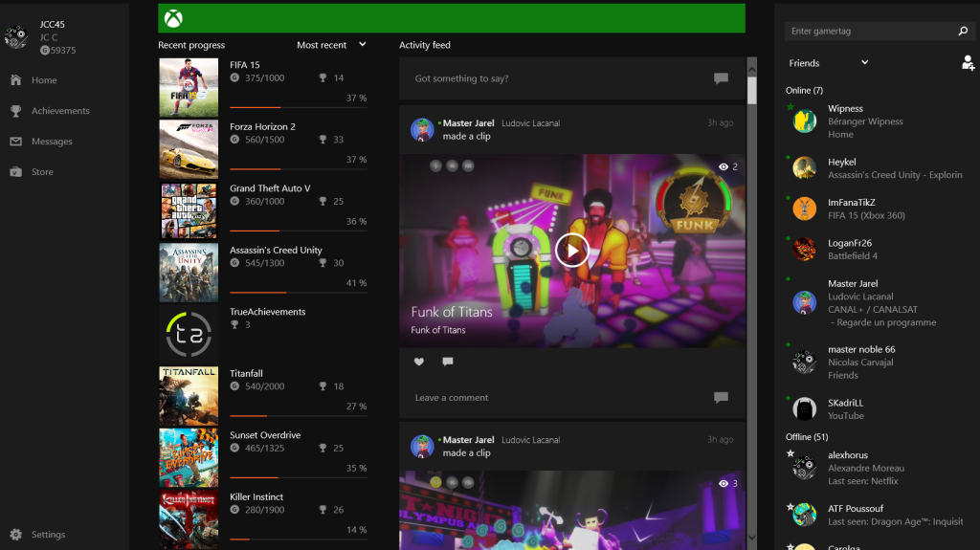Click speech bubble icon beside Leave a comment
Viewport: 980px width, 550px height.
tap(721, 398)
